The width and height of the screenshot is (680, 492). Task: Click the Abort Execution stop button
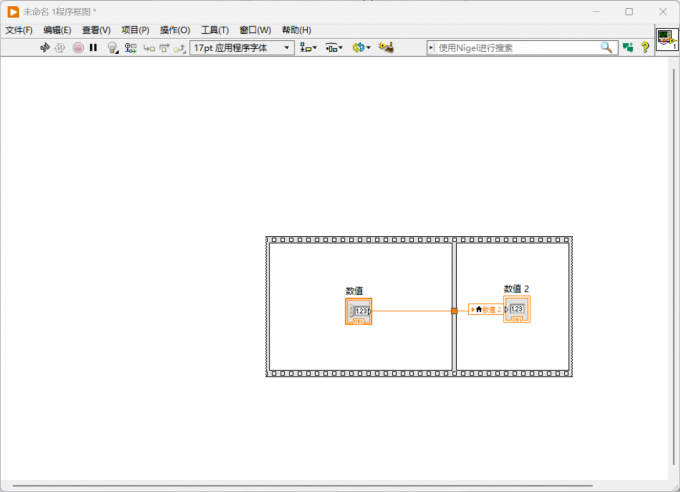click(78, 48)
